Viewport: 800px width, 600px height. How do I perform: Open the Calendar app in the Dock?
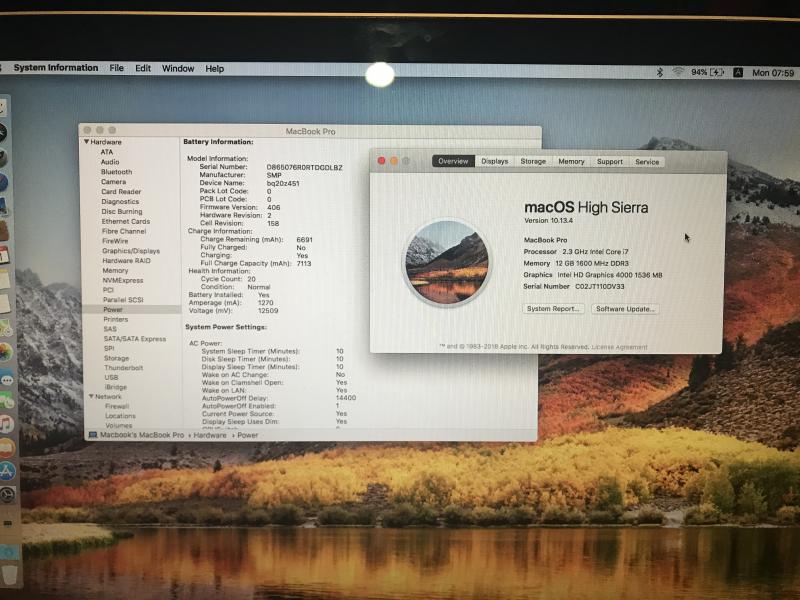coord(4,255)
